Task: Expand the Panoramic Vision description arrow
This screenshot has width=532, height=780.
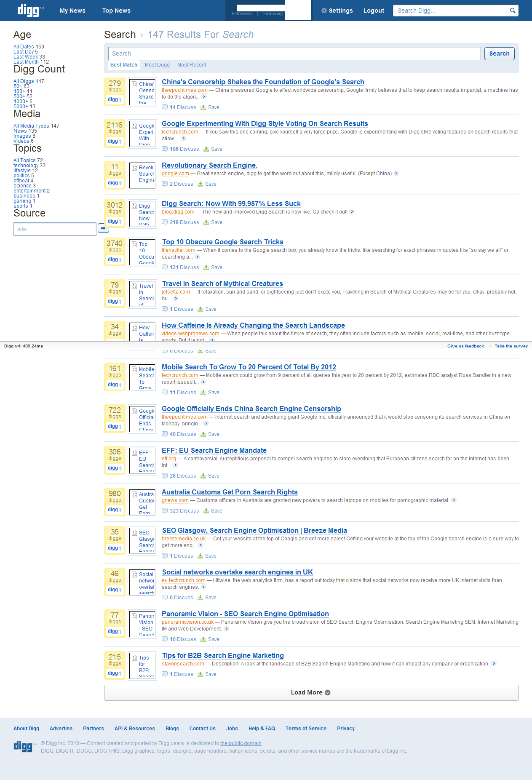Action: tap(226, 629)
